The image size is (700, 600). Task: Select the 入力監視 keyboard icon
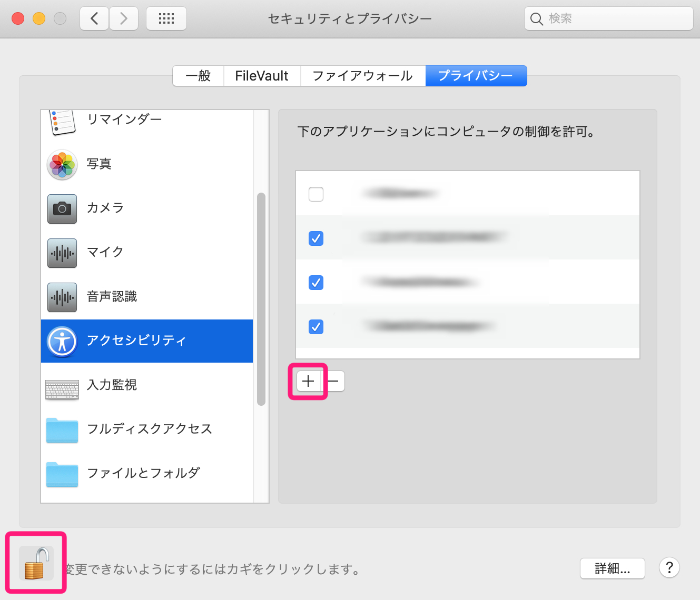point(62,390)
